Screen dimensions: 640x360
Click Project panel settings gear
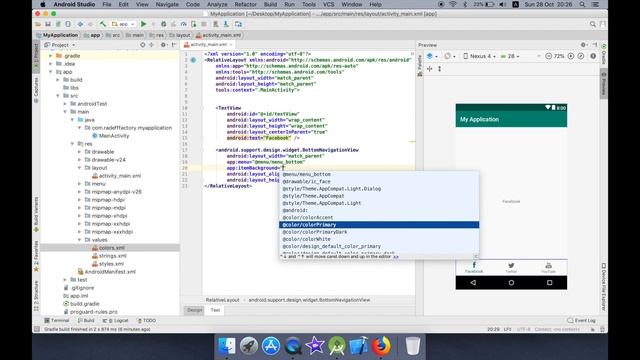point(163,45)
